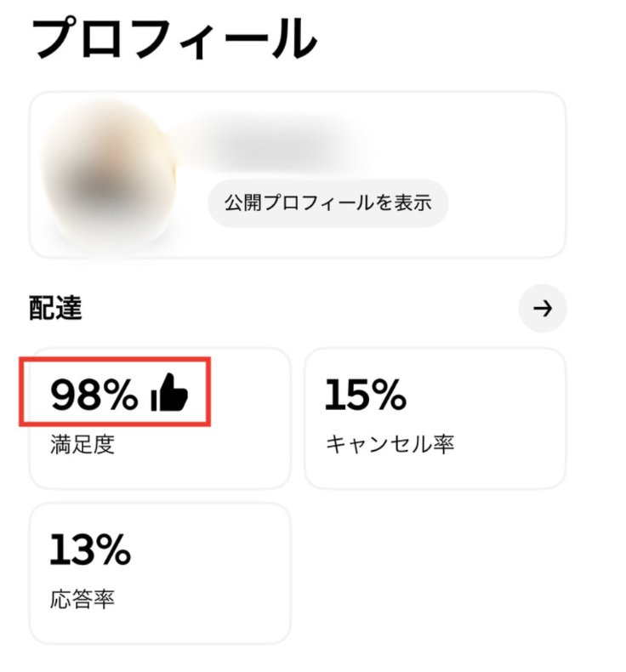626x672 pixels.
Task: Click the 98% satisfaction value
Action: pos(94,395)
